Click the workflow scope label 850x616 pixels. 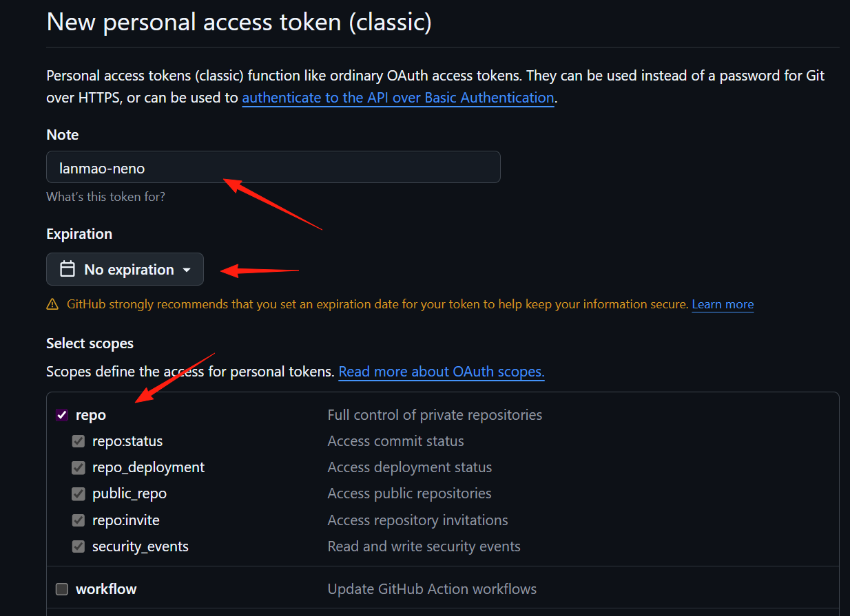[106, 589]
